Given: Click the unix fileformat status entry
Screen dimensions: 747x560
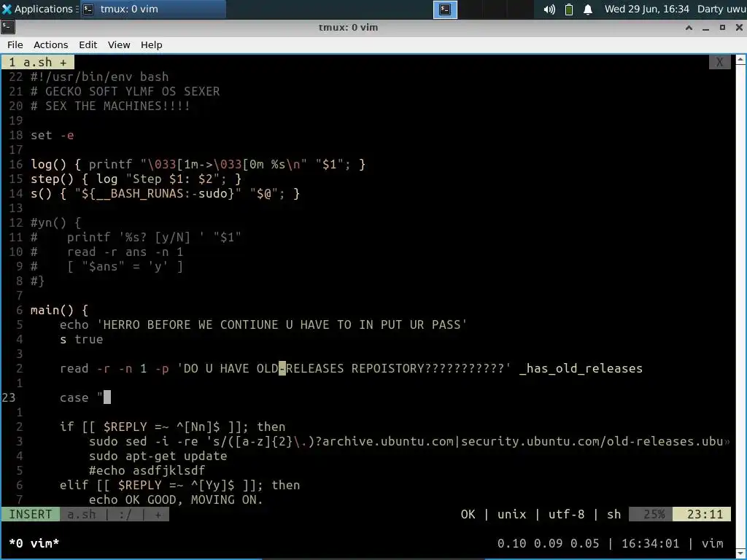Looking at the screenshot, I should coord(511,514).
